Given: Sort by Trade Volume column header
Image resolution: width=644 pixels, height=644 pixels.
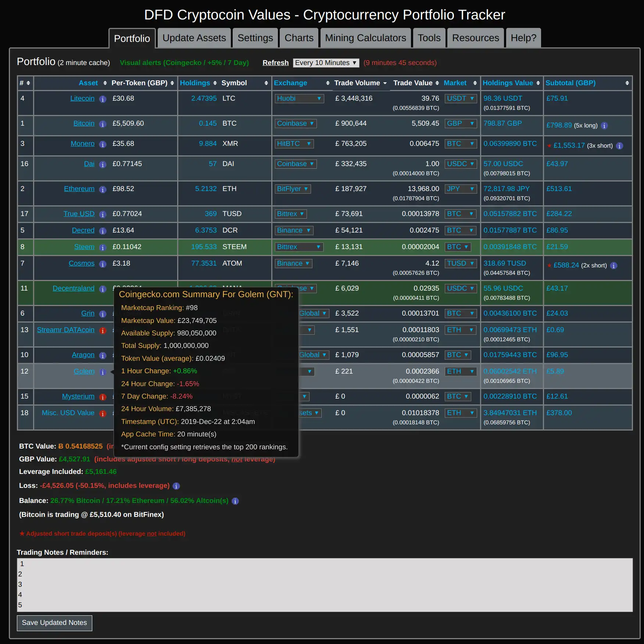Looking at the screenshot, I should [x=360, y=83].
